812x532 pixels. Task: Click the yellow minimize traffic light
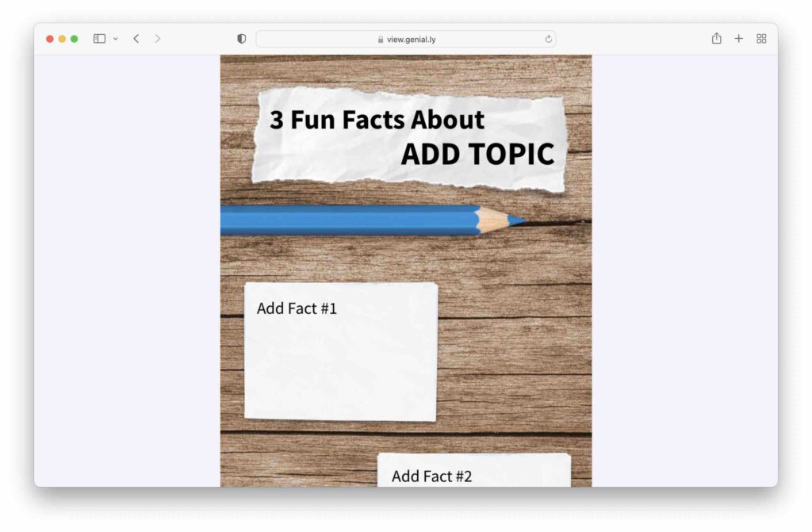pos(61,37)
